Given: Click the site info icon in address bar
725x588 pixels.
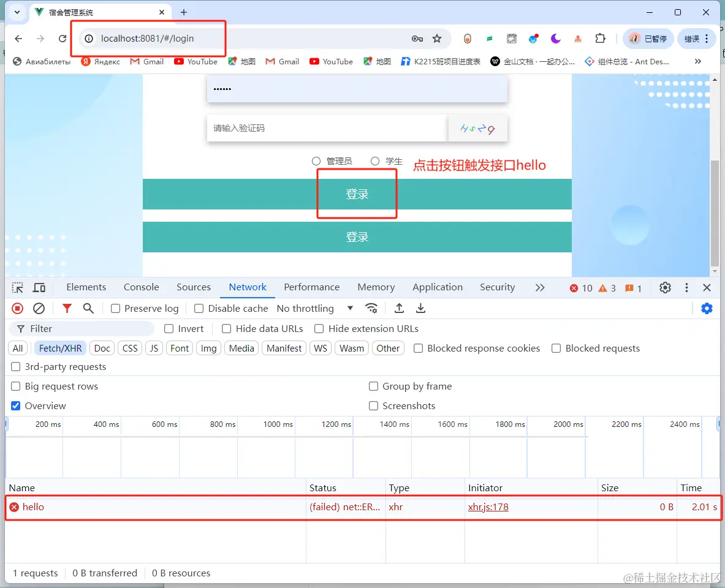Looking at the screenshot, I should click(89, 39).
